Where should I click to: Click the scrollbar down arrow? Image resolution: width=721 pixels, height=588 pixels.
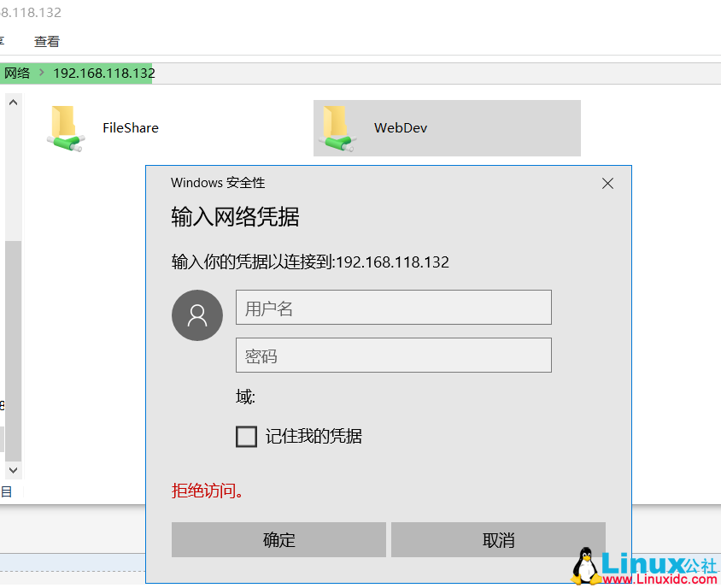point(12,469)
